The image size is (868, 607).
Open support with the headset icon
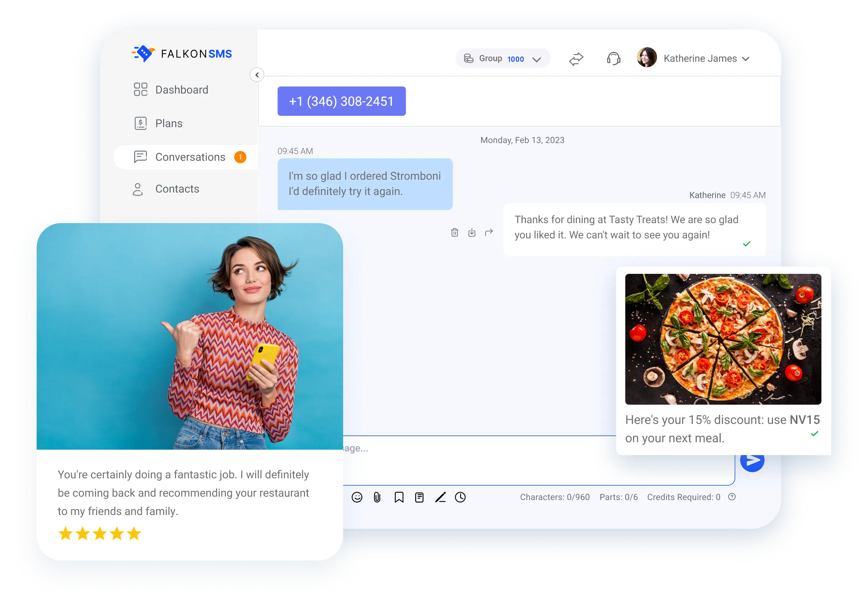613,58
